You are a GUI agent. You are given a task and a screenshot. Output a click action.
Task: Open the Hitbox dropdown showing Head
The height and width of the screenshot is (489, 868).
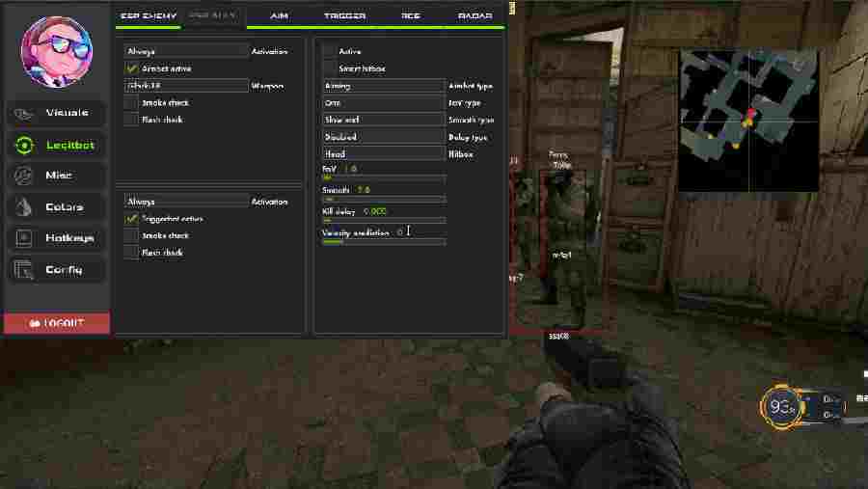384,154
